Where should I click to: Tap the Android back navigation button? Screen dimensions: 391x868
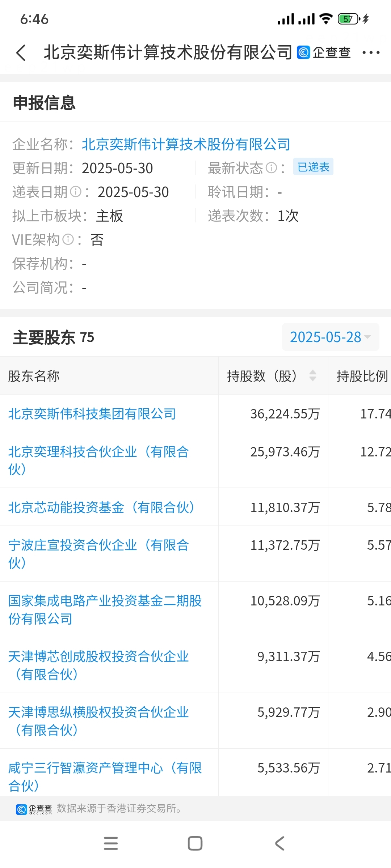click(280, 843)
